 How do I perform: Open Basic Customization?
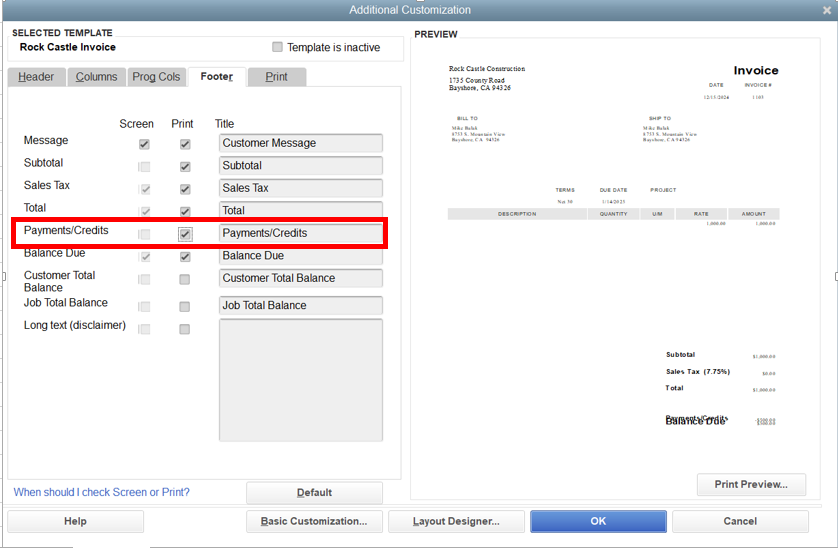(314, 521)
